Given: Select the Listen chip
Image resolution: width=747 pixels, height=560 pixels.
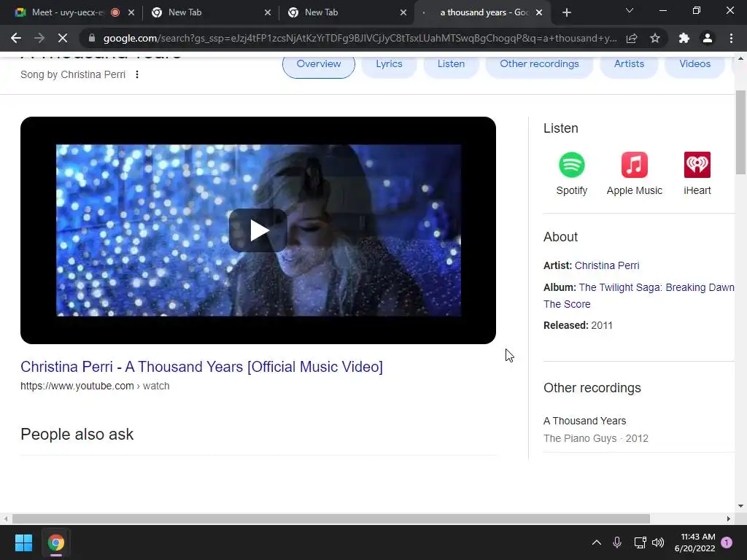Looking at the screenshot, I should coord(451,64).
